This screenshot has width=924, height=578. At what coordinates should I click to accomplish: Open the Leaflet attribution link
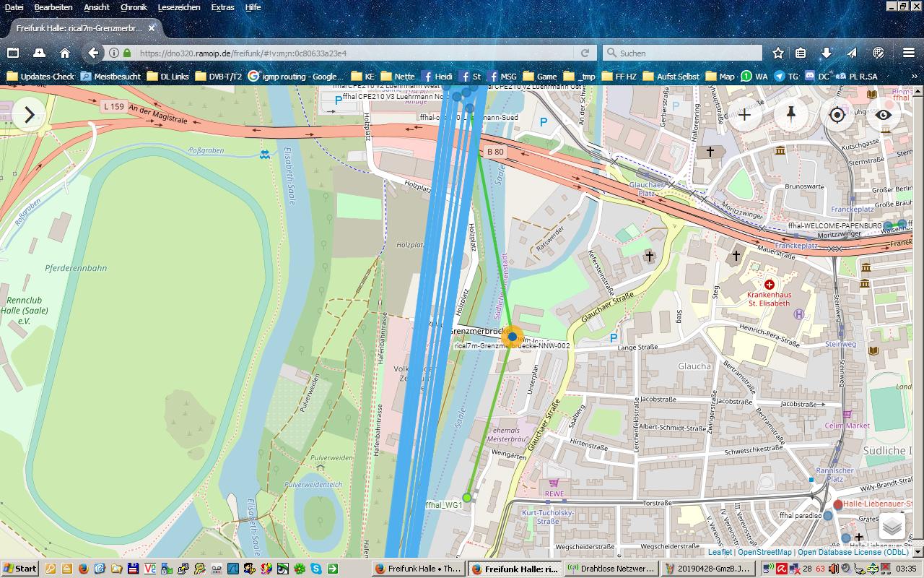[x=720, y=552]
